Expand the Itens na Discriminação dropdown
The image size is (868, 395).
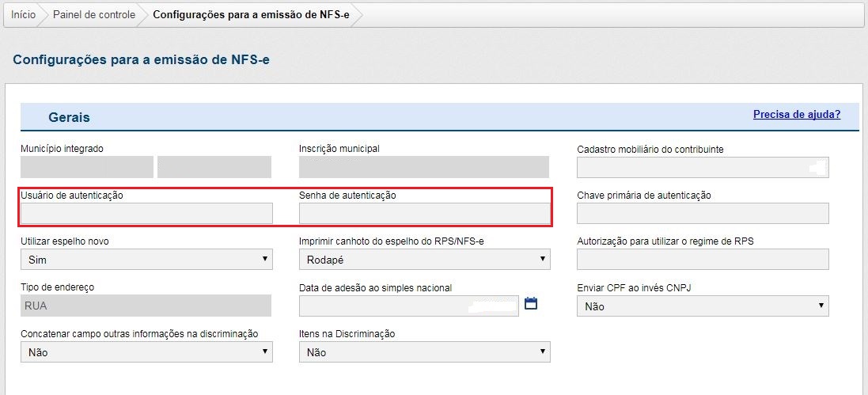click(x=424, y=352)
